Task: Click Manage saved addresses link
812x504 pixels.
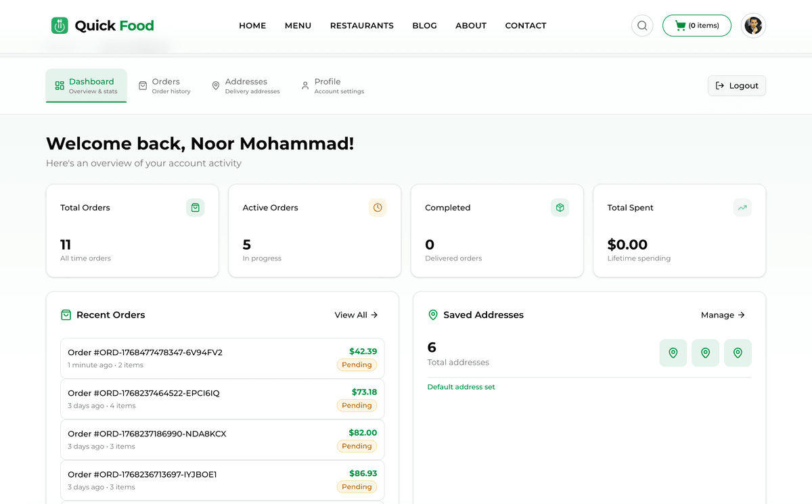Action: tap(723, 315)
